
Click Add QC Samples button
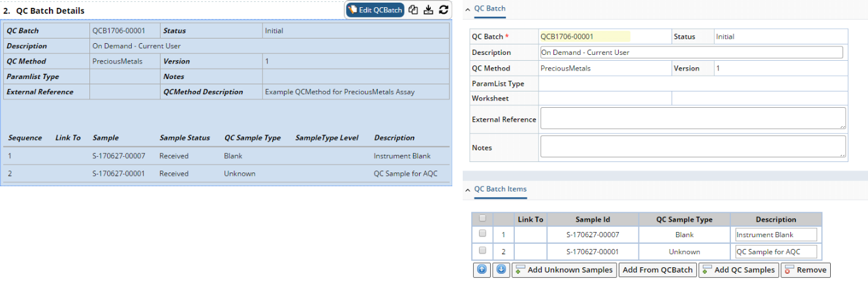739,270
